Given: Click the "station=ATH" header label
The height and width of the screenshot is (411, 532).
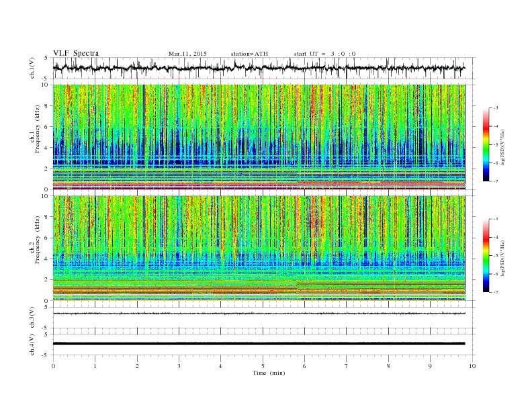Looking at the screenshot, I should (x=249, y=54).
